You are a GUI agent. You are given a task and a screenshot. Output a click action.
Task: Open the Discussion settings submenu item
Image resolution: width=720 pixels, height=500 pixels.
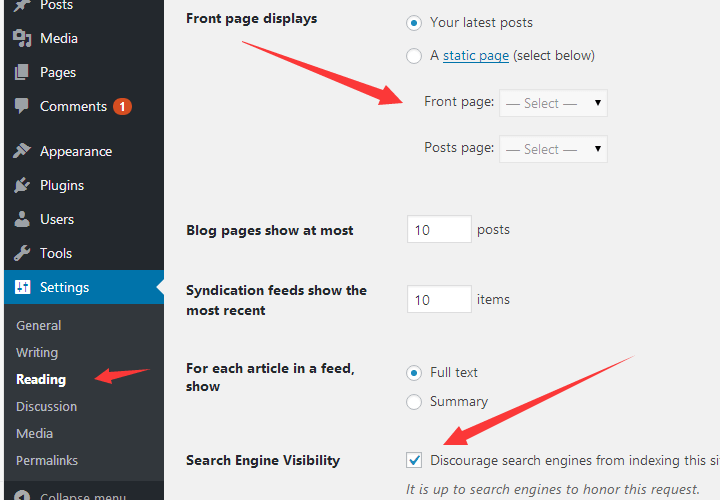point(46,406)
